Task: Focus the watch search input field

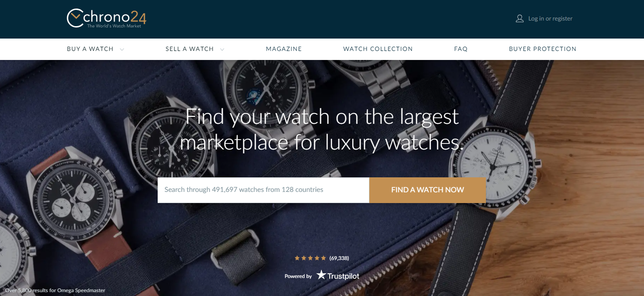Action: pyautogui.click(x=263, y=190)
